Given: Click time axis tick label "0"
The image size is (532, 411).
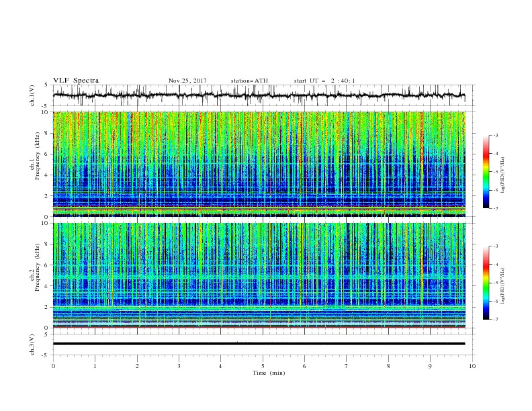Looking at the screenshot, I should (x=53, y=366).
